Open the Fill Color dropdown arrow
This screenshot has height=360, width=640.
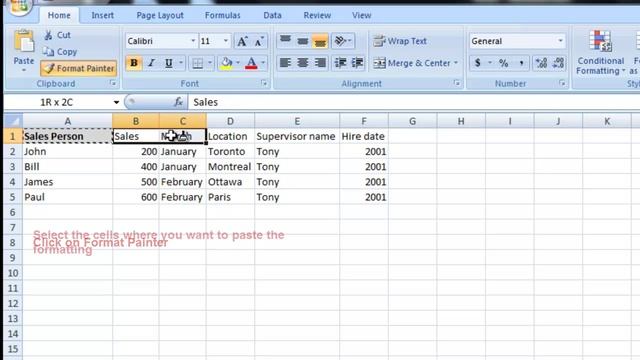coord(238,63)
